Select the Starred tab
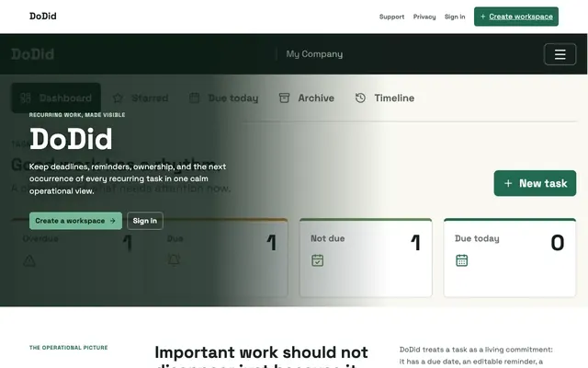Viewport: 588px width, 368px height. pos(141,98)
